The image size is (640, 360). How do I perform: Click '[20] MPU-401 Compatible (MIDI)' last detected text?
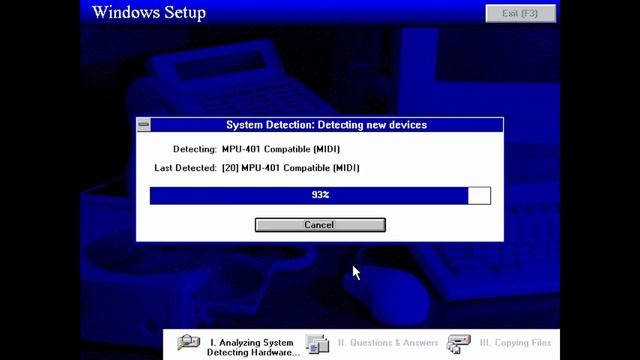291,168
